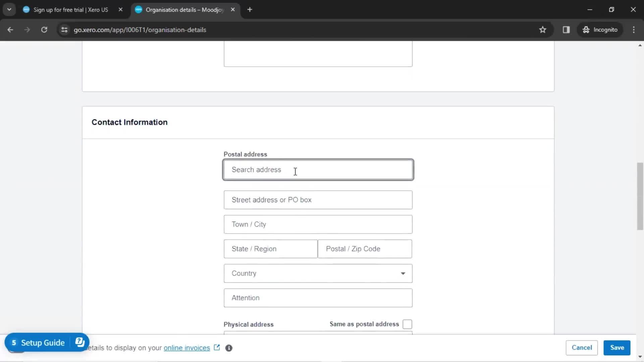
Task: Click the Street address or PO box field
Action: coord(318,200)
